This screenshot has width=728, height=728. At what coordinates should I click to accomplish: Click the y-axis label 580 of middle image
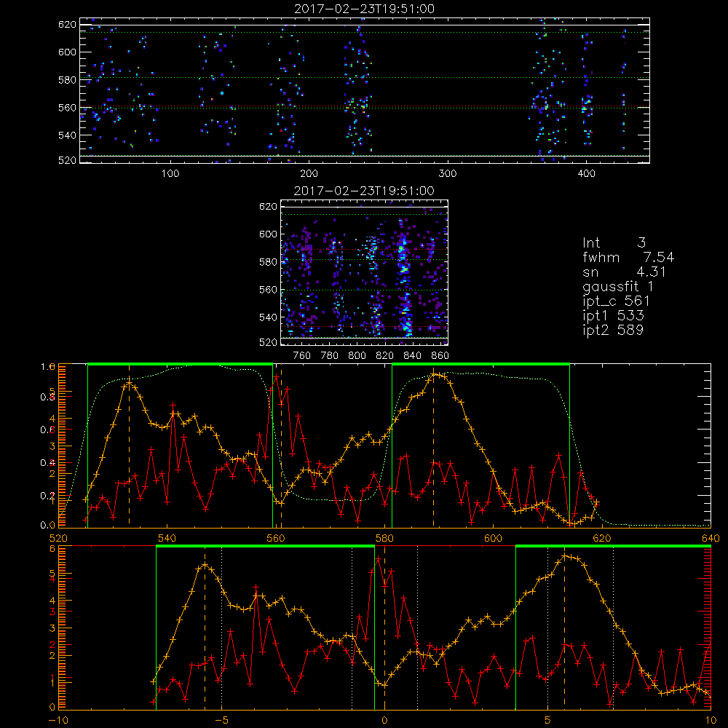(x=269, y=262)
